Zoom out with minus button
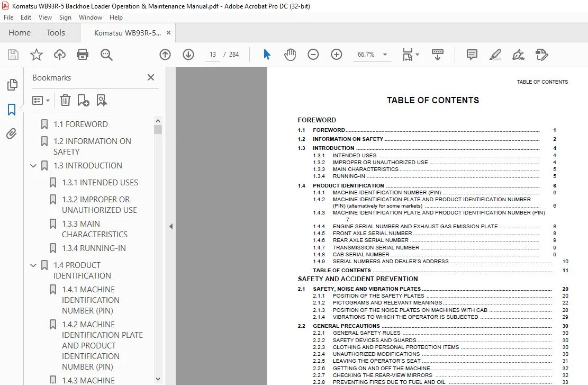The height and width of the screenshot is (385, 588). [313, 55]
